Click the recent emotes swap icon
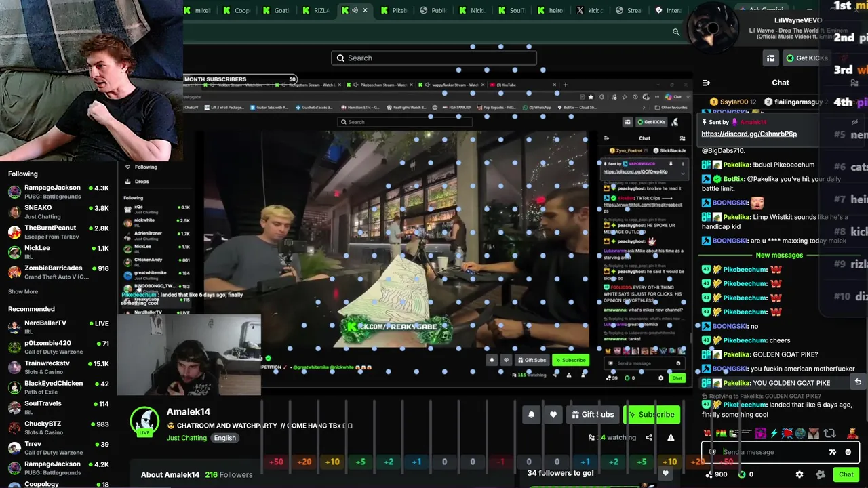Screen dimensions: 868x488 coord(829,433)
